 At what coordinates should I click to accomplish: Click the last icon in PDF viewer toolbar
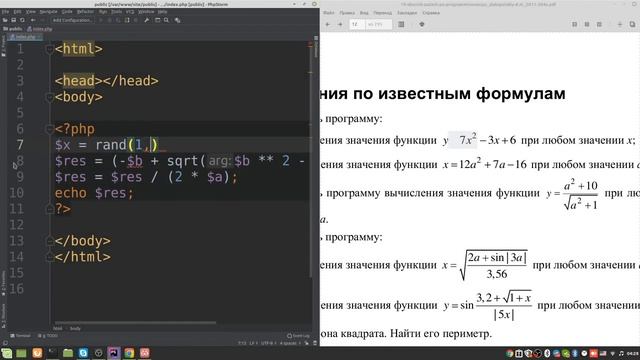(632, 24)
